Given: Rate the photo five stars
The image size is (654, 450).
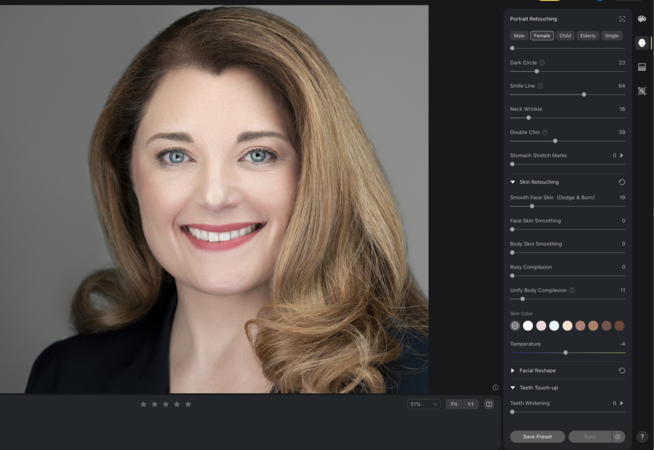Looking at the screenshot, I should pos(188,404).
